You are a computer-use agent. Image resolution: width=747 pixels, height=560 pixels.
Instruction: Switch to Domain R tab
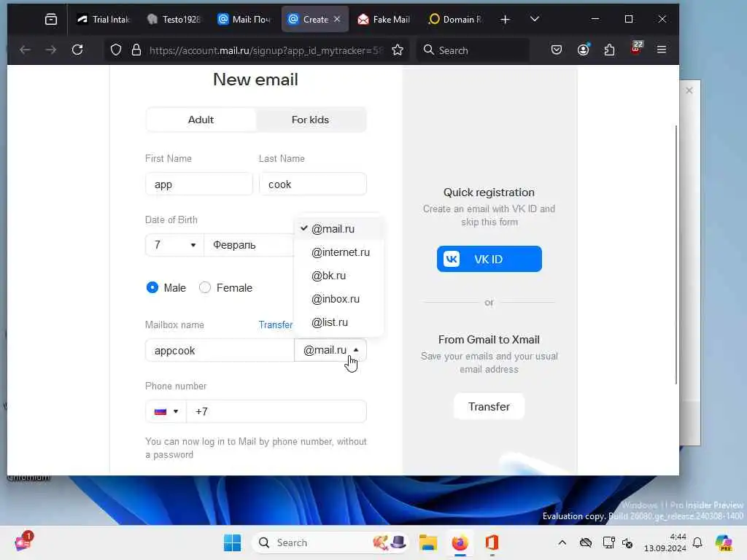point(455,20)
